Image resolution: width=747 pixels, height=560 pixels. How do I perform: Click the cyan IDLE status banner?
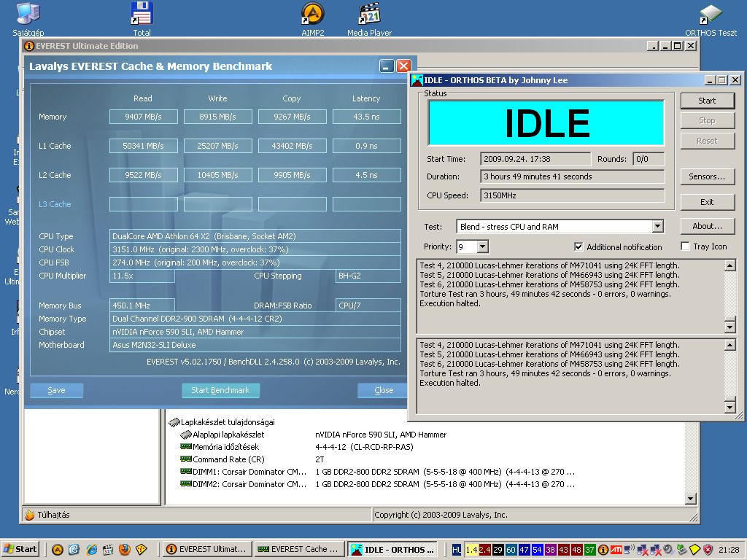pyautogui.click(x=546, y=122)
